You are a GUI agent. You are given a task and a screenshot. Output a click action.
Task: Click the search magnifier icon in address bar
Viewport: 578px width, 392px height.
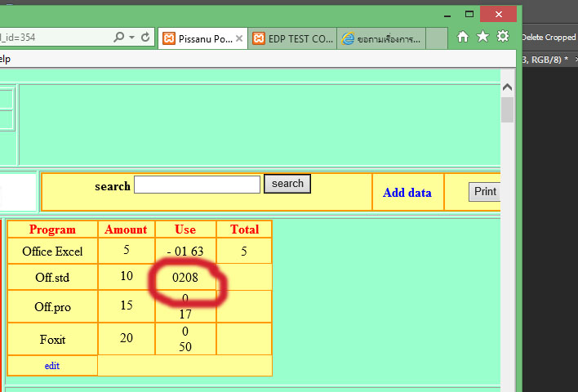click(118, 37)
